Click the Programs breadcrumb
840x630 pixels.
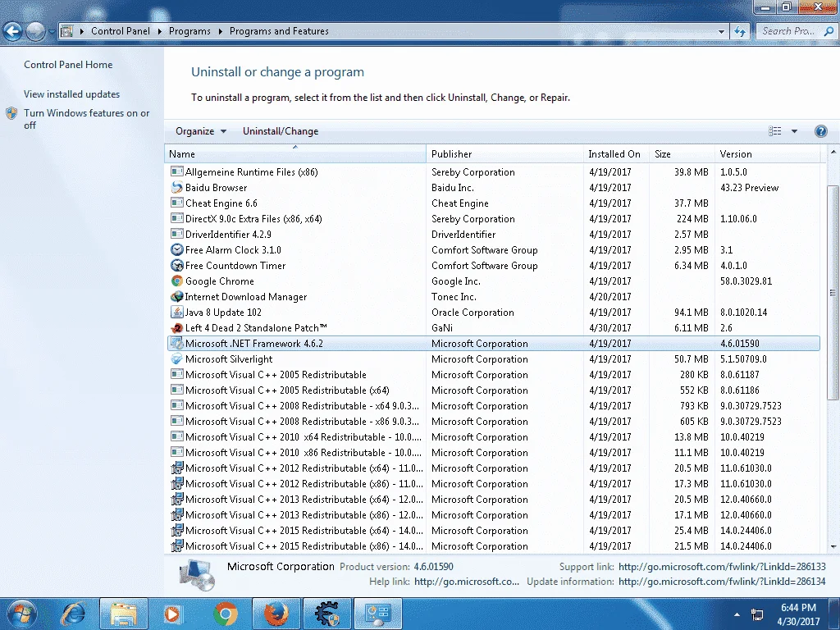click(x=189, y=31)
